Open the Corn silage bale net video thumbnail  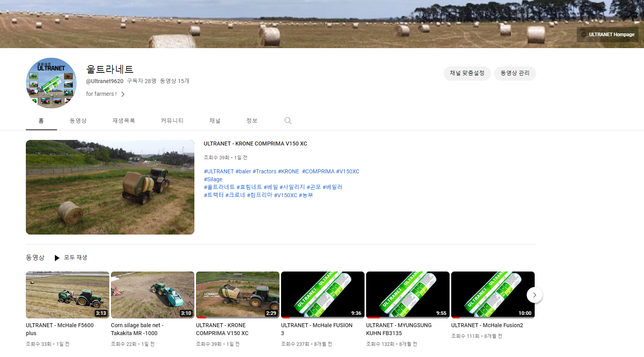(x=153, y=295)
